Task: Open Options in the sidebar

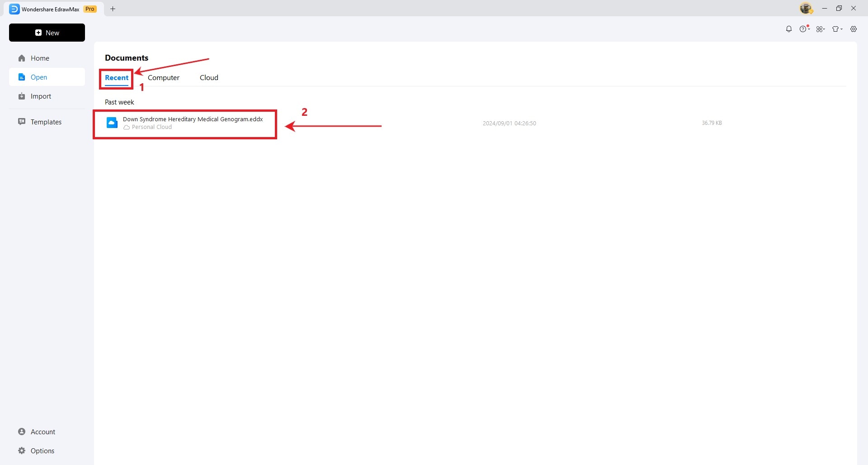Action: [x=42, y=451]
